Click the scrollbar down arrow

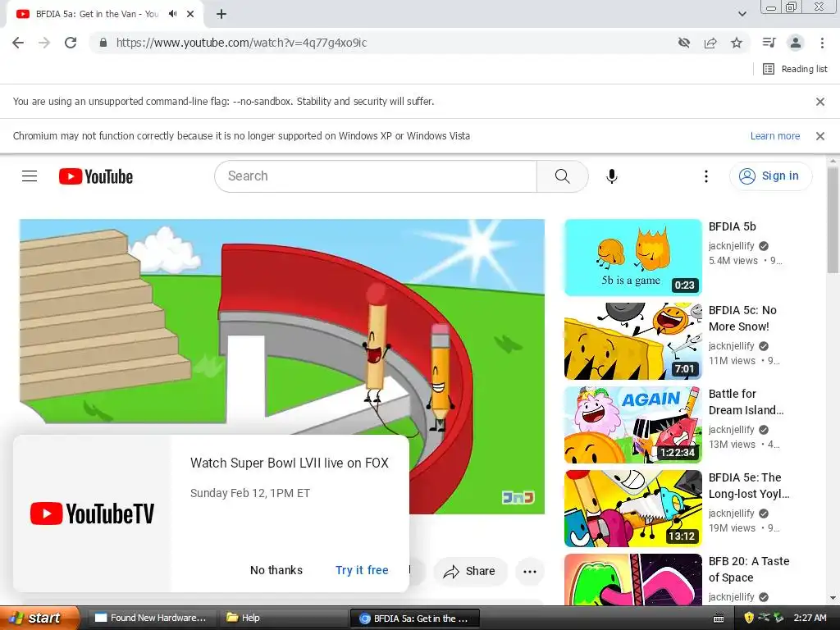click(x=833, y=598)
